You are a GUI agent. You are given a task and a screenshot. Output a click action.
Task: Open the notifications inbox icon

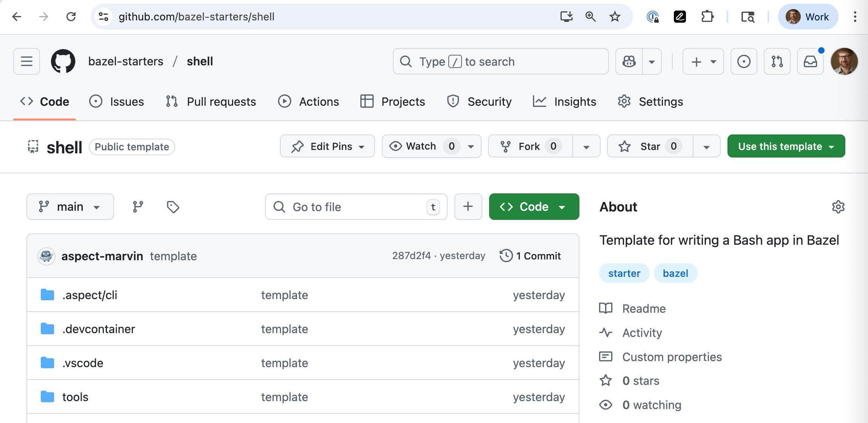click(810, 61)
